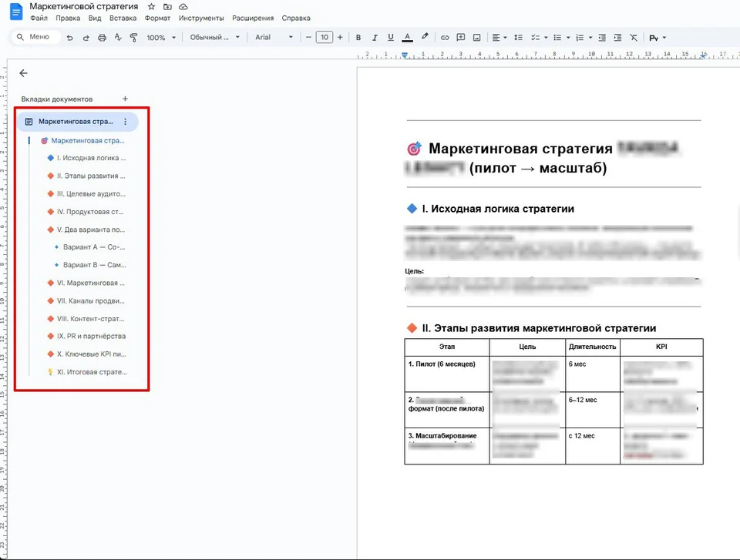
Task: Select the Маркетинговая стра... document tab
Action: [x=77, y=122]
